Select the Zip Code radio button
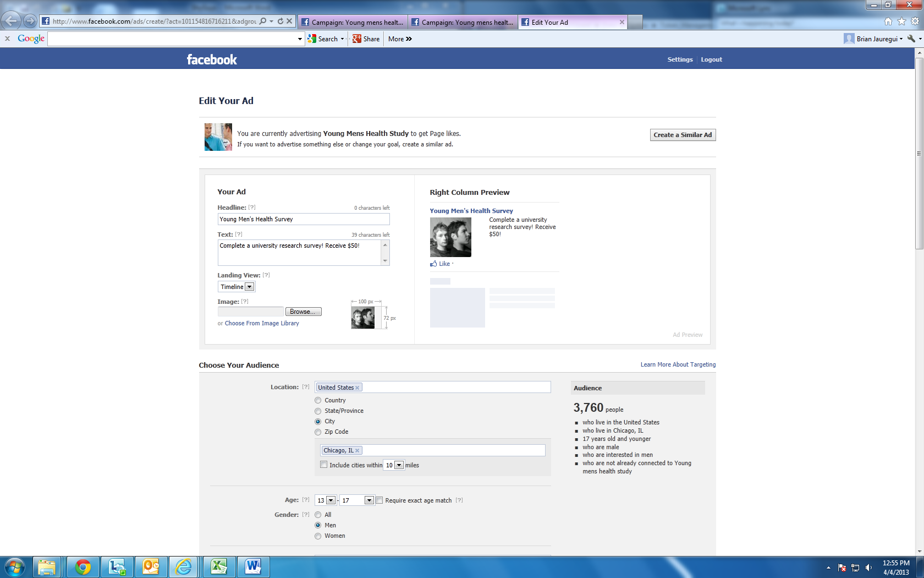The height and width of the screenshot is (578, 924). coord(318,432)
